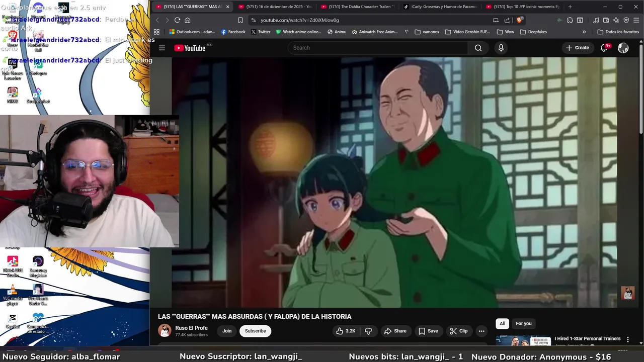Expand the bookmarks bar overflow chevron

point(584,32)
